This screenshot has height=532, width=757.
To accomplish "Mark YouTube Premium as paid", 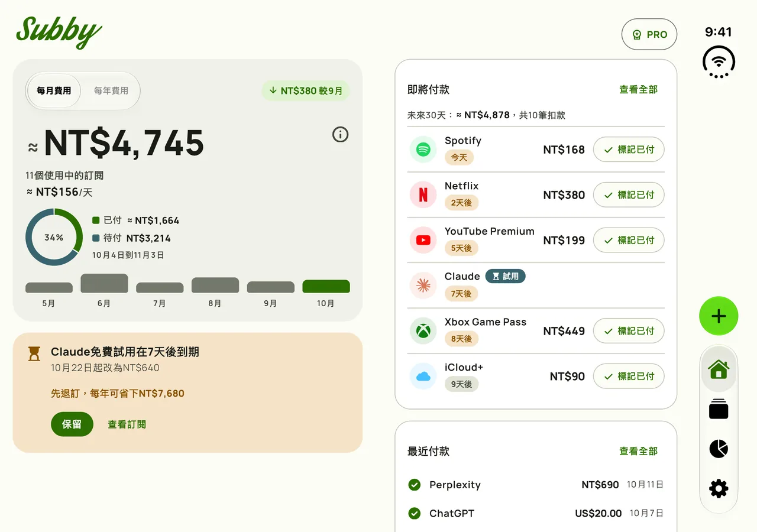I will pos(629,240).
